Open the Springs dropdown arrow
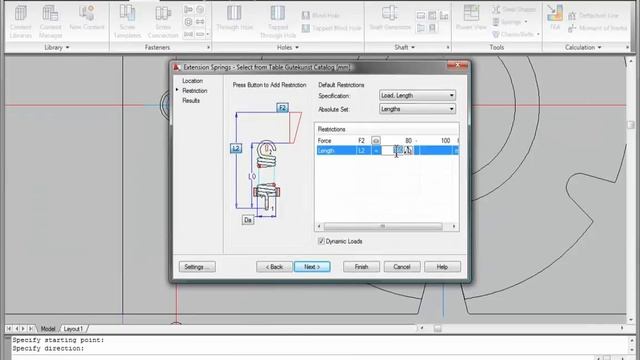Viewport: 640px width, 360px height. pyautogui.click(x=526, y=22)
